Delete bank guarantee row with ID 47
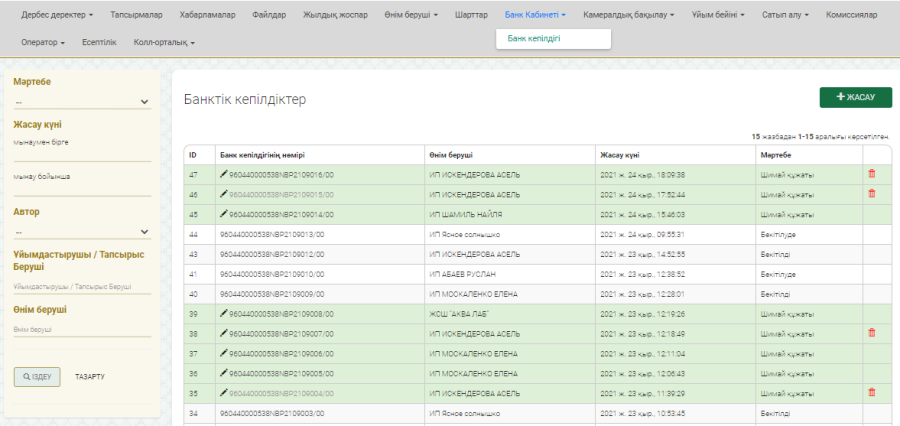900x426 pixels. pyautogui.click(x=871, y=174)
